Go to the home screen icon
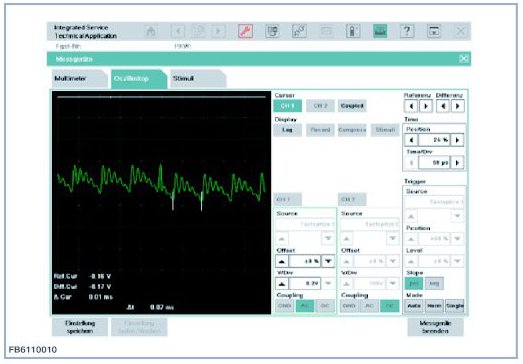The image size is (523, 364). pyautogui.click(x=151, y=31)
